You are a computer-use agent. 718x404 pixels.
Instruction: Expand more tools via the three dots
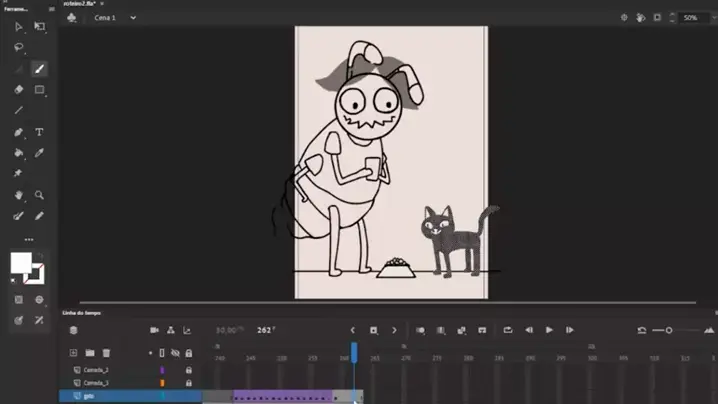click(29, 239)
